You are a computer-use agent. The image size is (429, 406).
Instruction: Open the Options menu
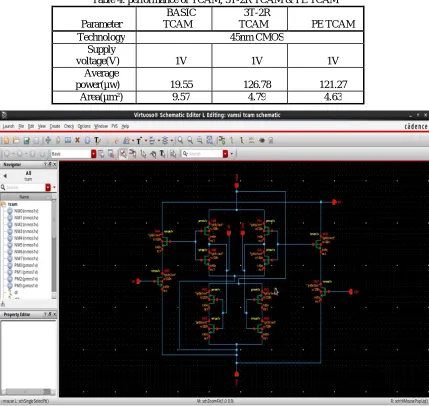coord(84,126)
